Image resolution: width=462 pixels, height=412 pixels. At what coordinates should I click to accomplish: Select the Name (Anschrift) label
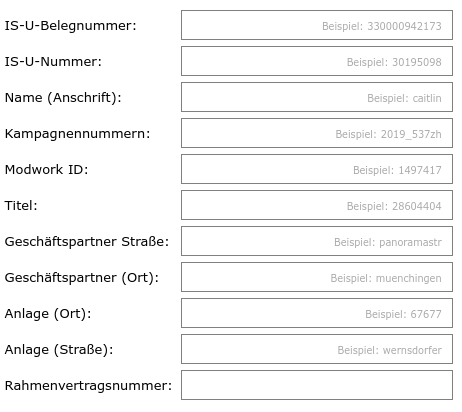click(63, 98)
